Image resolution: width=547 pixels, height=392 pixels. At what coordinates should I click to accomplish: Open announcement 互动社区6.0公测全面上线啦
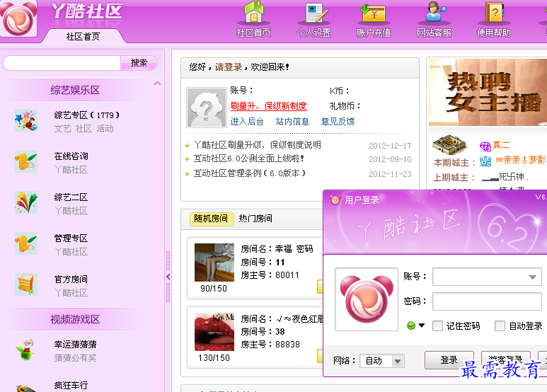click(x=249, y=158)
